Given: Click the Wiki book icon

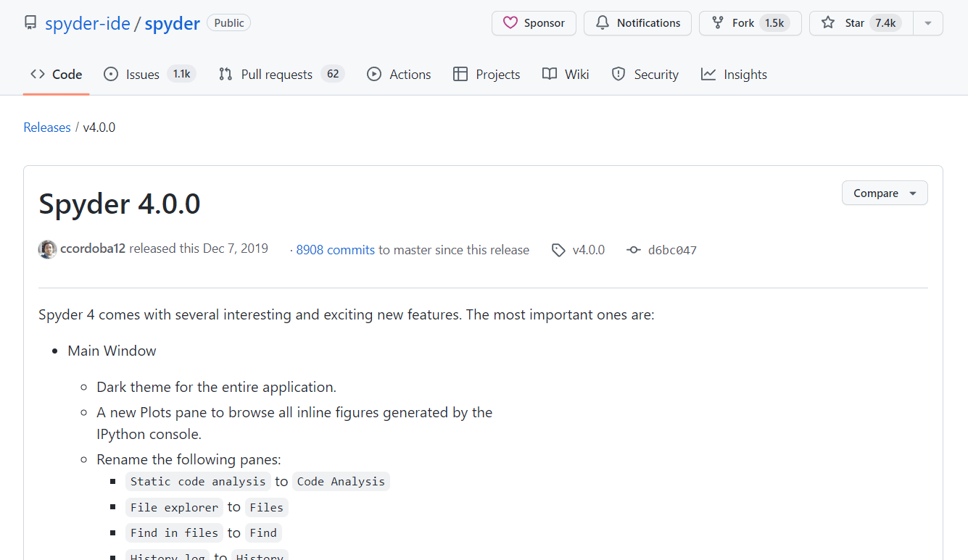Looking at the screenshot, I should [x=550, y=74].
